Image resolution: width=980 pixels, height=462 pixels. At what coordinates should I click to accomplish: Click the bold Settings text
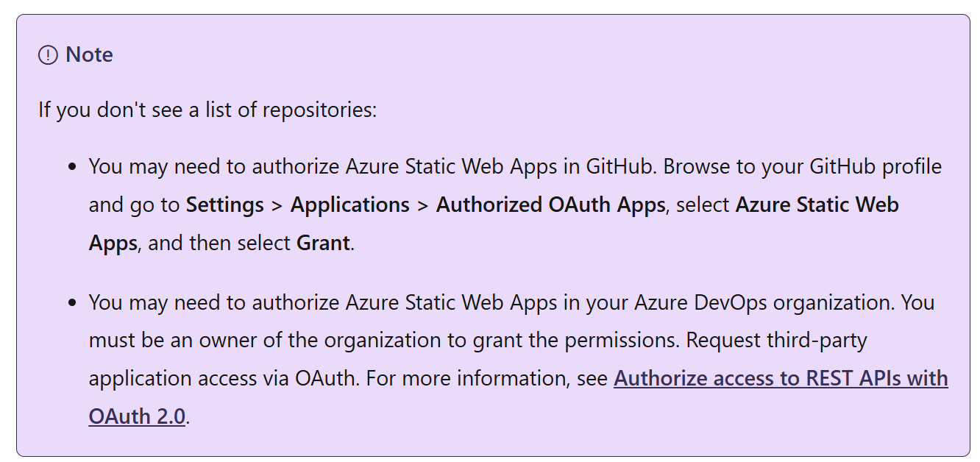tap(224, 205)
